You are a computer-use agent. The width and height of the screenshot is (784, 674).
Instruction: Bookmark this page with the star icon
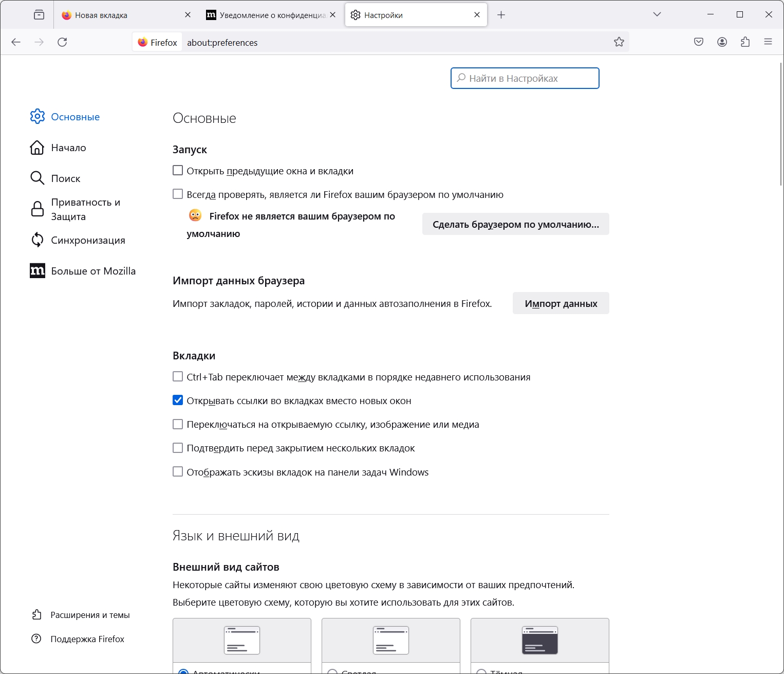coord(619,42)
